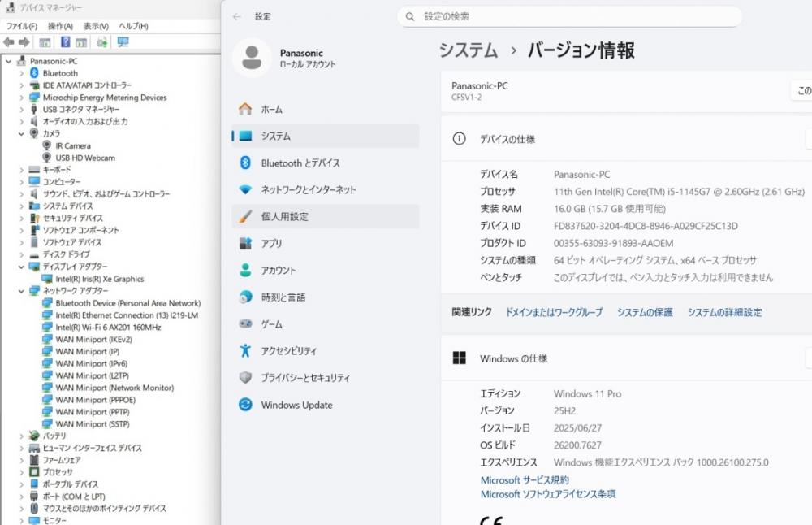Screen dimensions: 812x525
Task: Collapse the Panasonic-PC root node
Action: click(9, 61)
